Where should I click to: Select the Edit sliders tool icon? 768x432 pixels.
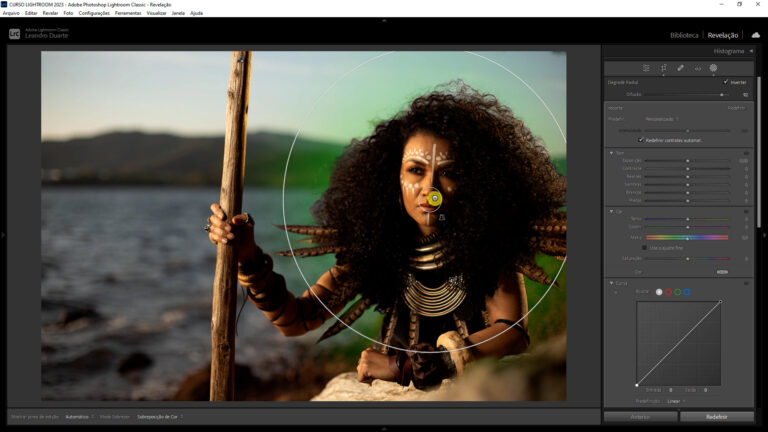646,68
